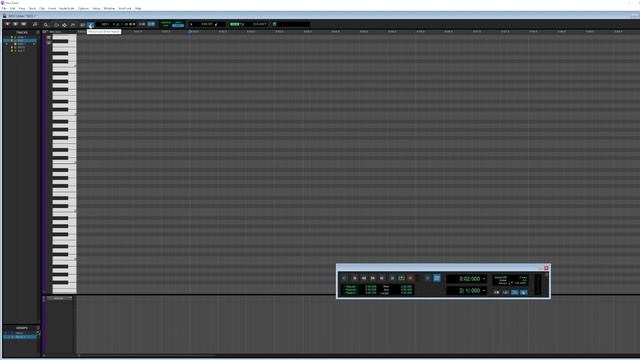Click the red Record button in Transport

point(410,278)
